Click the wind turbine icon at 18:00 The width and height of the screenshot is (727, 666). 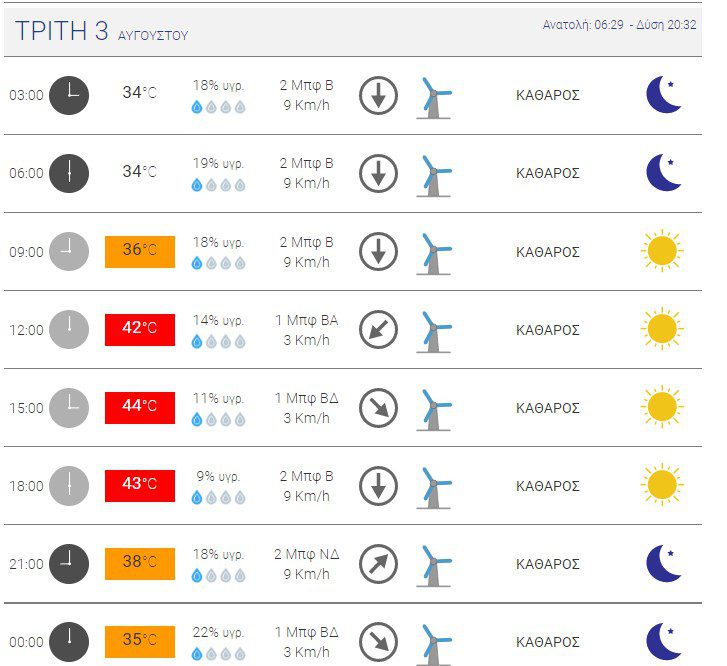pyautogui.click(x=434, y=488)
